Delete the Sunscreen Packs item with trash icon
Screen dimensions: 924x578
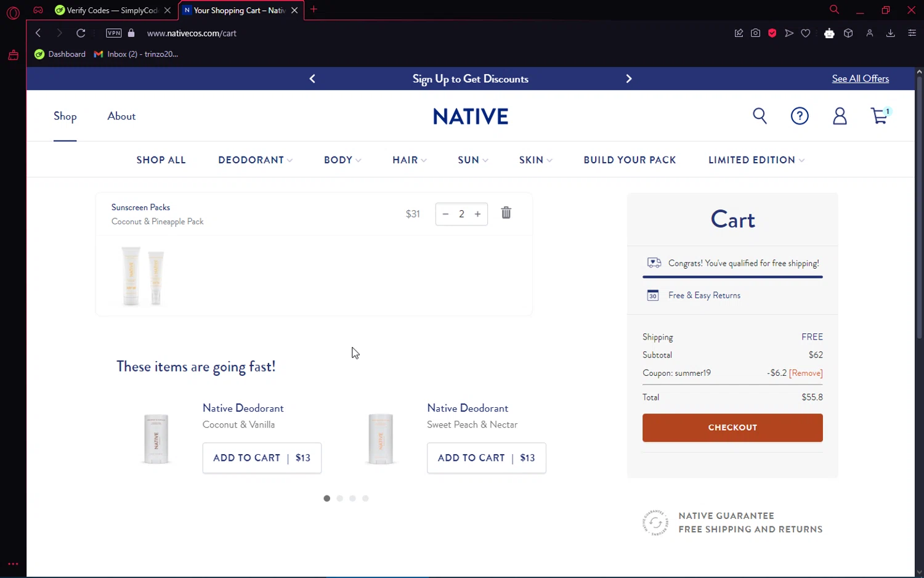506,213
